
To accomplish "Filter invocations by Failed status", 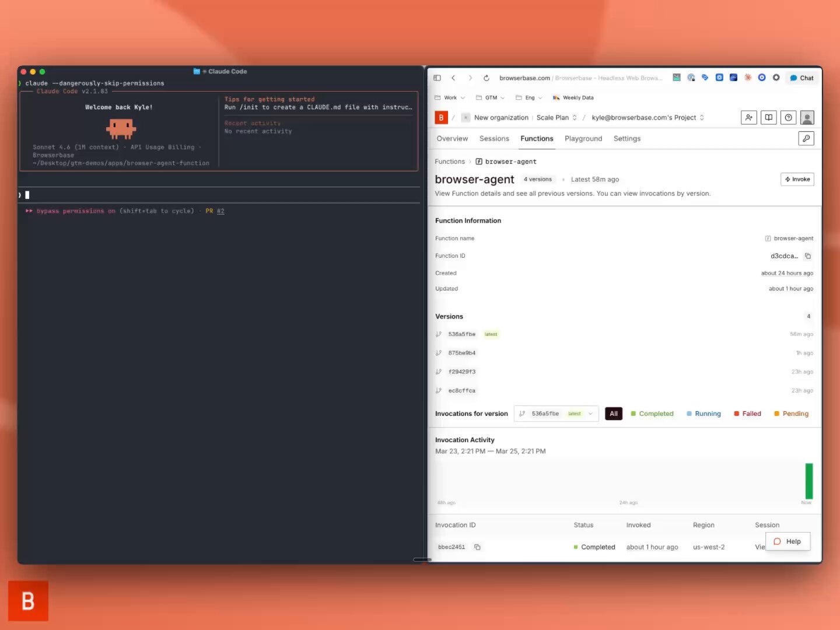I will click(x=747, y=414).
